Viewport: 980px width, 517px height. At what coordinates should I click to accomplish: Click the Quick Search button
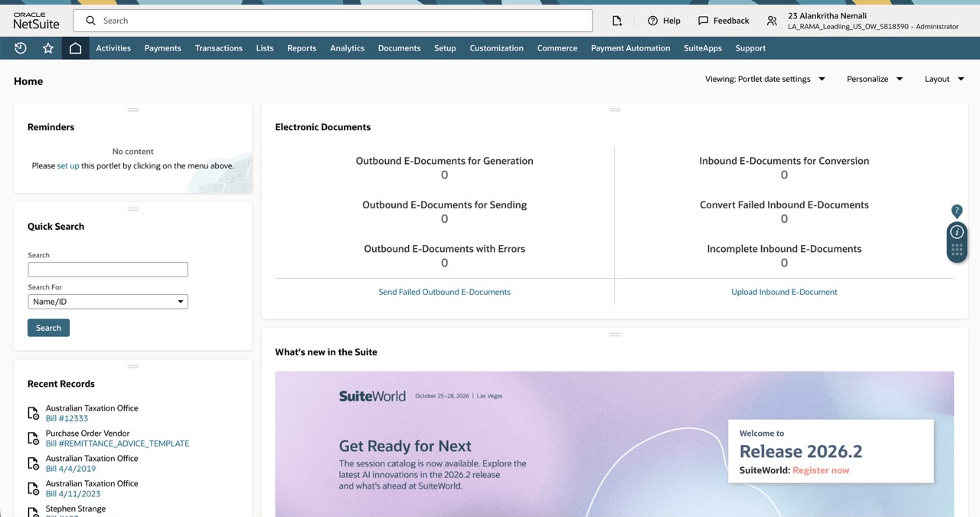48,328
